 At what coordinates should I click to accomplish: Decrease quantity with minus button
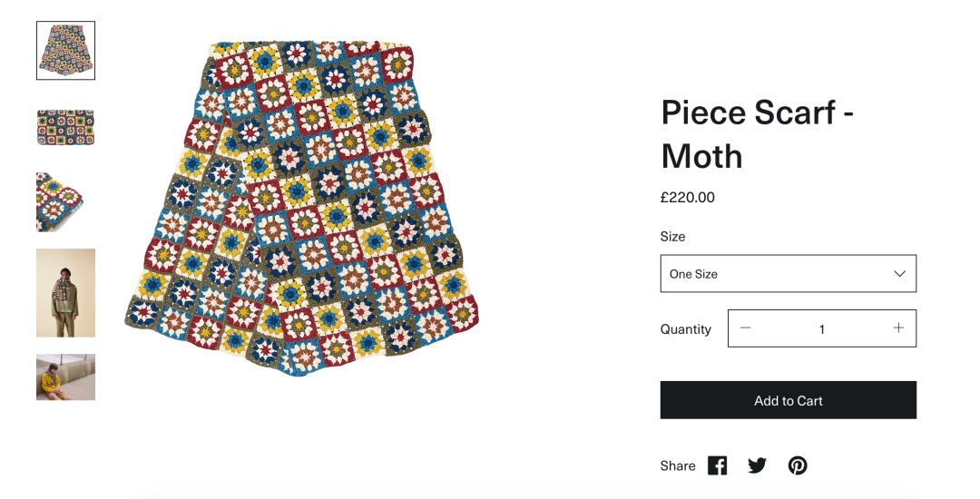pos(746,328)
